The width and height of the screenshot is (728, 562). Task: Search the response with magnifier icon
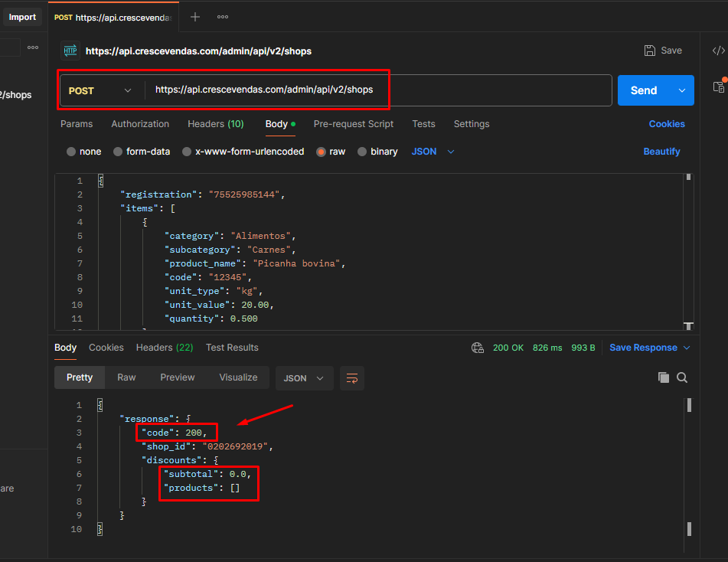click(682, 377)
